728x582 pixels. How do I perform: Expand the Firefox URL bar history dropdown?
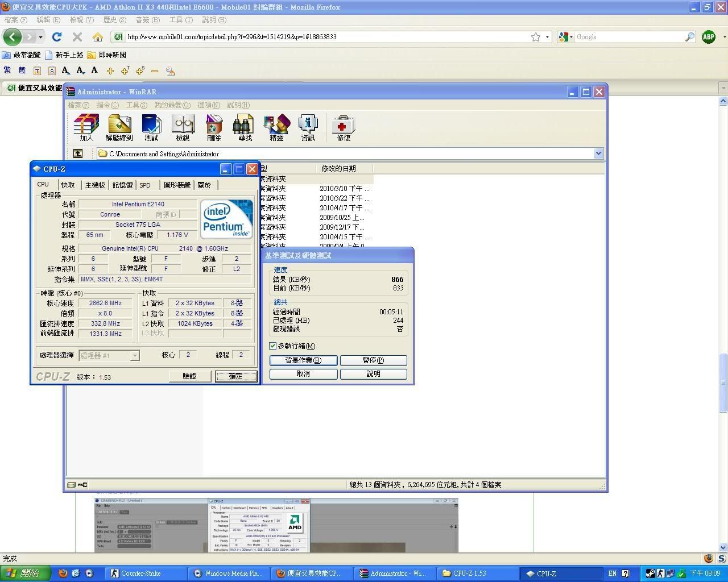[548, 37]
